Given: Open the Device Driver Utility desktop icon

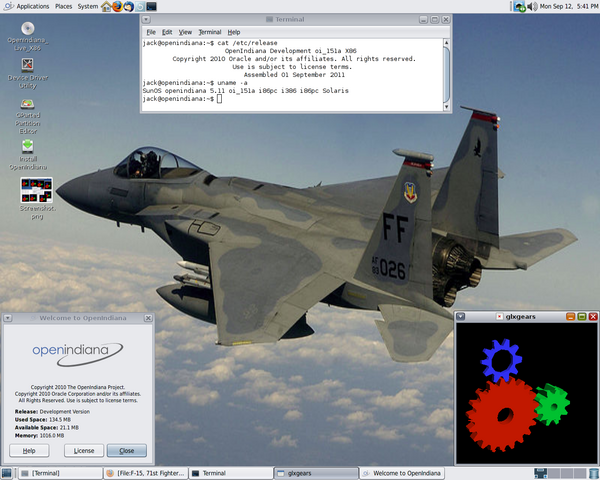Looking at the screenshot, I should click(28, 65).
